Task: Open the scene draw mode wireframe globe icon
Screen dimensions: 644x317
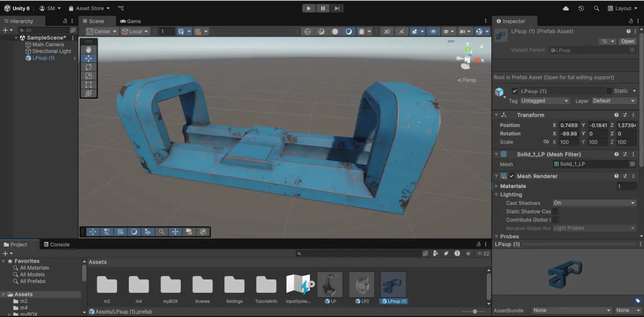Action: (x=308, y=32)
